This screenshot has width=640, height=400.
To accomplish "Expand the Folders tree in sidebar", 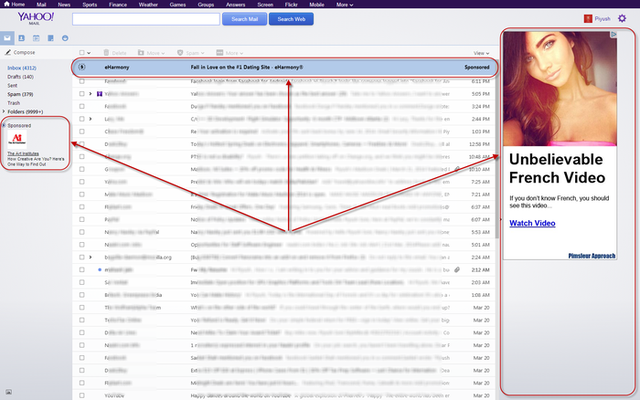I will [4, 111].
